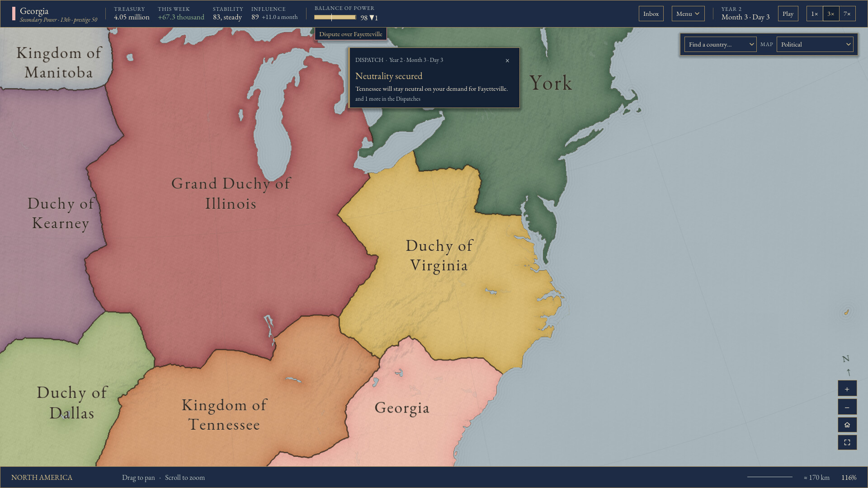Image resolution: width=868 pixels, height=488 pixels.
Task: Select the Grand Duchy of Illinois territory
Action: (231, 193)
